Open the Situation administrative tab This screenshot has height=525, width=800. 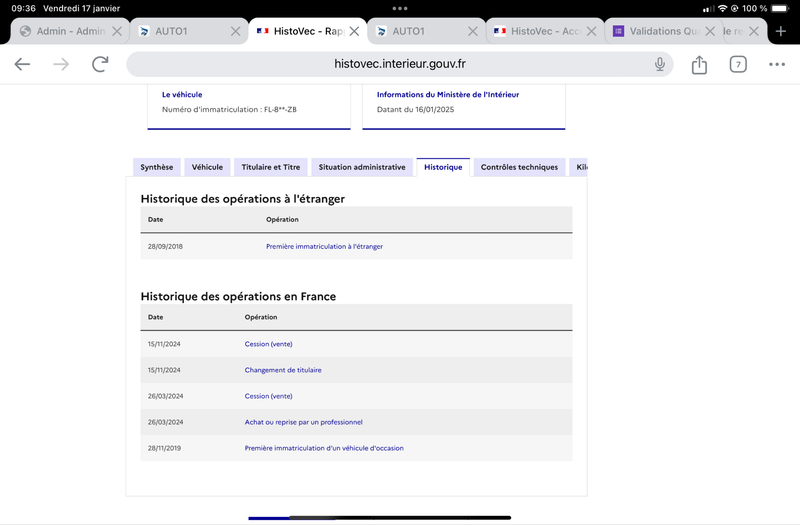coord(362,167)
